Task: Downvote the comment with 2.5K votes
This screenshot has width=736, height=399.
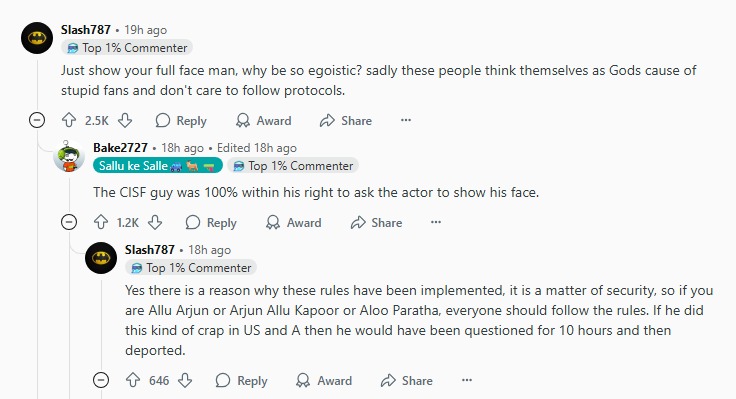Action: (125, 120)
